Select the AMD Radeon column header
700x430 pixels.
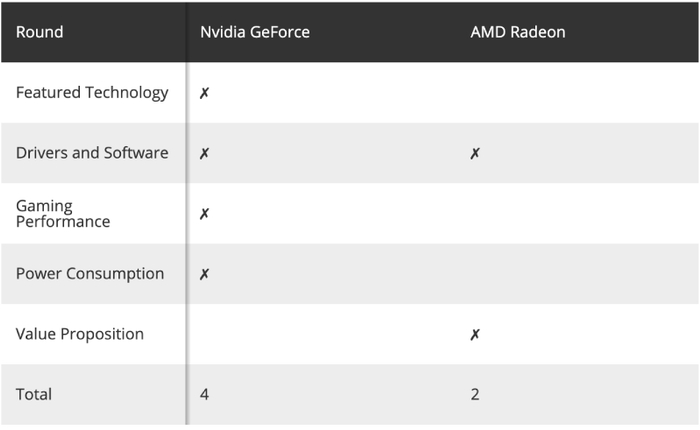click(518, 32)
